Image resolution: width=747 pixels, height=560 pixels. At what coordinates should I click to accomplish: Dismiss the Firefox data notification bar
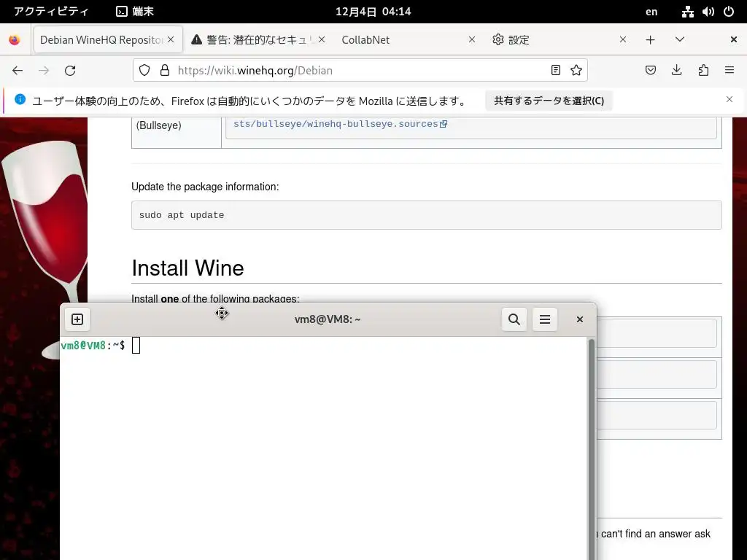(729, 99)
